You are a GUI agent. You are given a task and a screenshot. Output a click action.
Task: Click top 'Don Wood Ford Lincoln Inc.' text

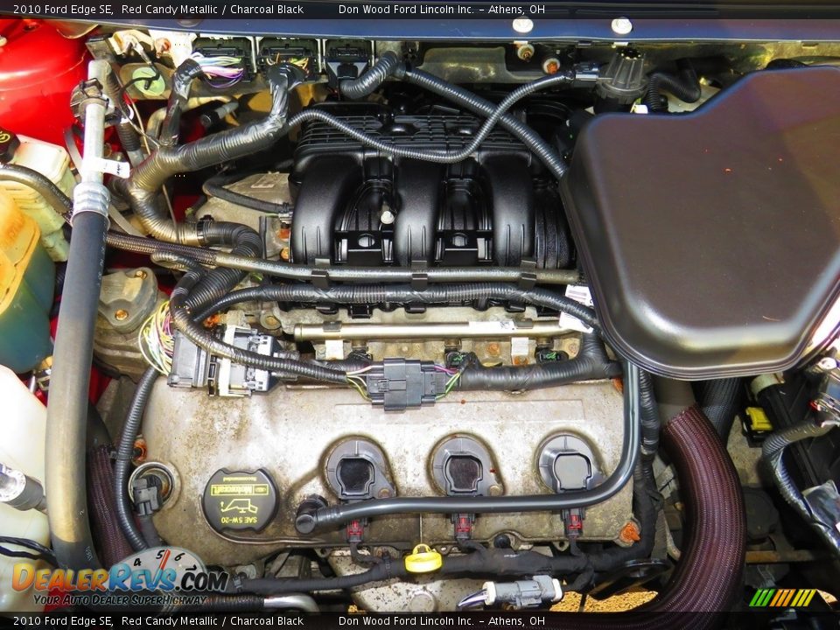coord(406,10)
